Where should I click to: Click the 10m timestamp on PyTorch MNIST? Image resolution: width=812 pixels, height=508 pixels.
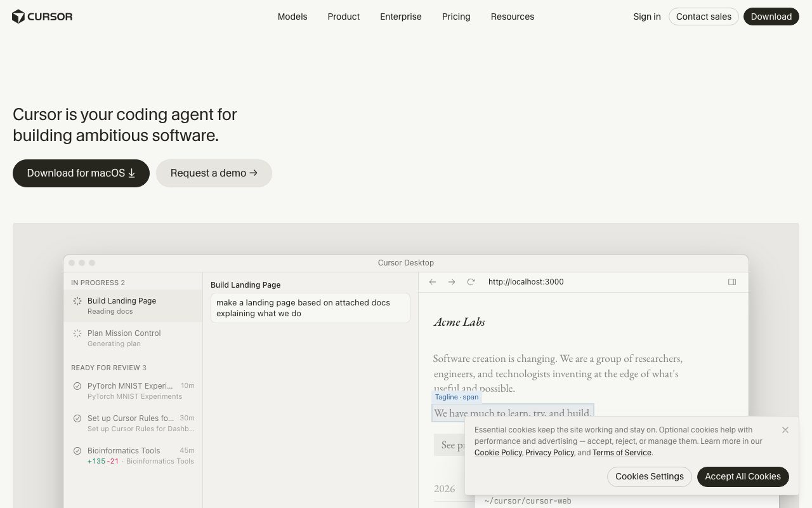coord(188,386)
